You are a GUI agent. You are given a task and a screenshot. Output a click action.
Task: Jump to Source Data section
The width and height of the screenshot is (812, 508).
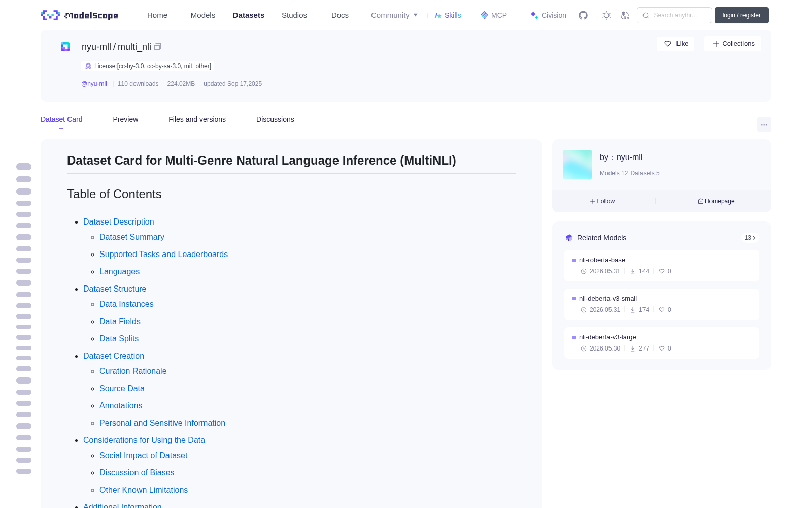pos(122,388)
